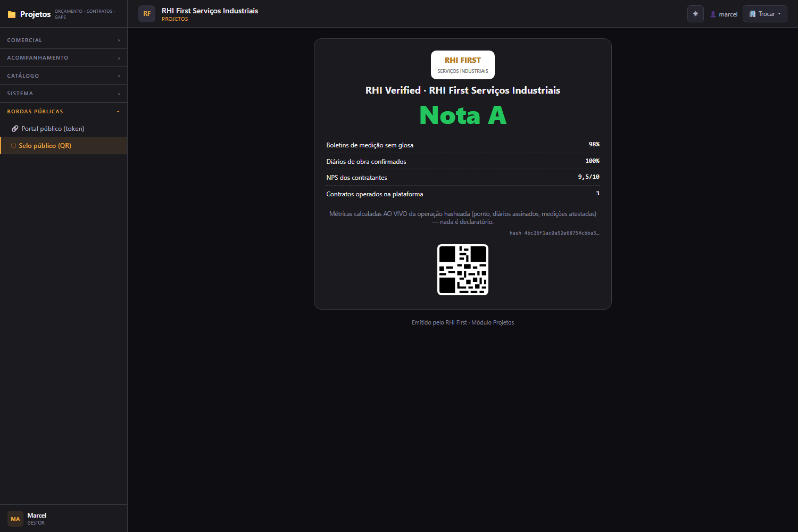Click the Projetos module title
798x532 pixels.
(x=35, y=14)
